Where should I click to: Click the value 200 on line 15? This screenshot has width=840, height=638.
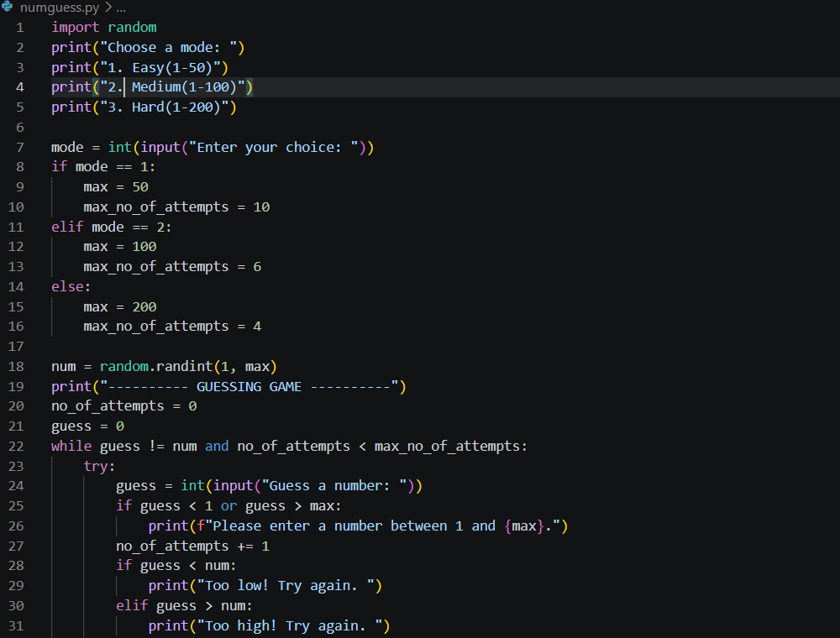pyautogui.click(x=144, y=307)
